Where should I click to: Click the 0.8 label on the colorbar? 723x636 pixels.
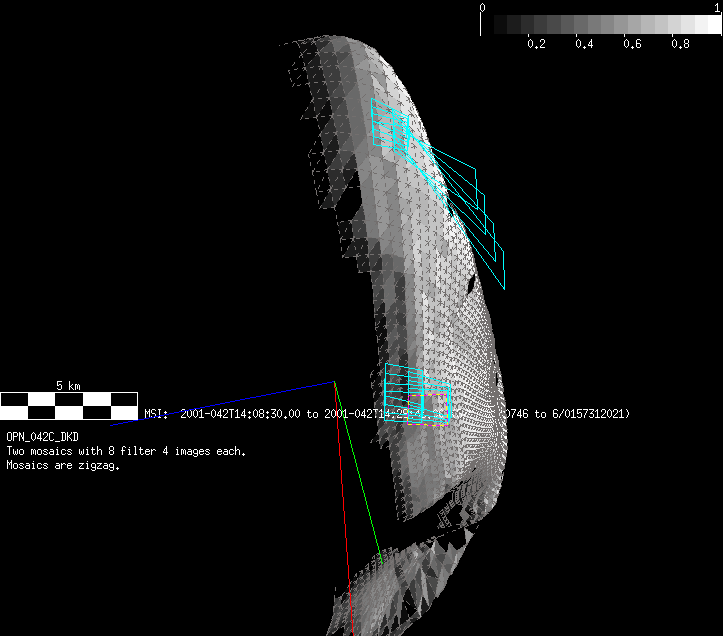point(680,44)
